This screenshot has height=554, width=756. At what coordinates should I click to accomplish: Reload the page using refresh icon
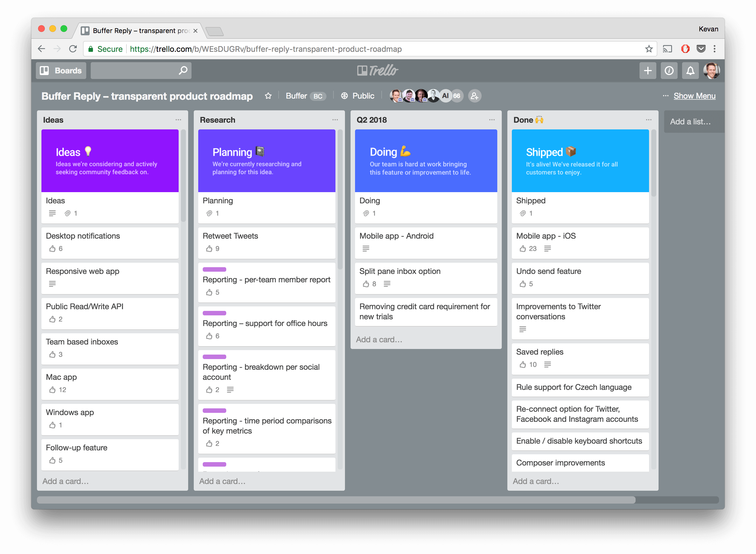point(73,49)
